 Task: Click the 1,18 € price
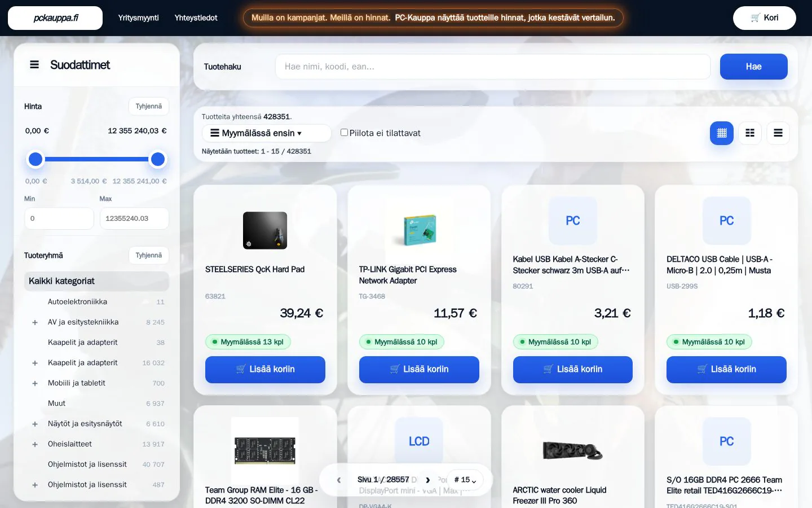(x=766, y=313)
